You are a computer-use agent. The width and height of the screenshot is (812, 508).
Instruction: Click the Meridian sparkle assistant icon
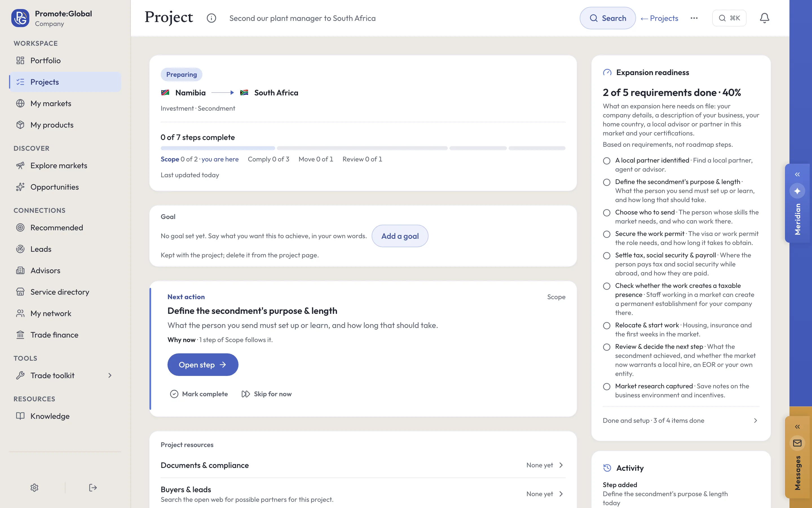pyautogui.click(x=797, y=191)
